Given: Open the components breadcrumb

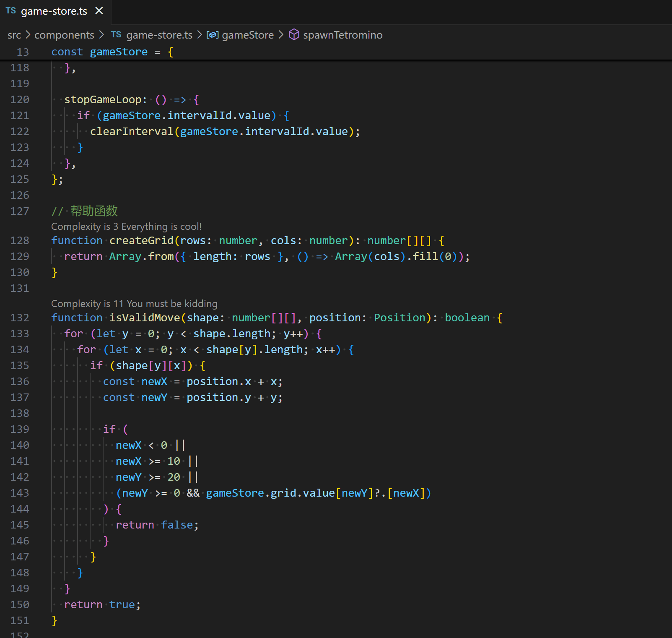Looking at the screenshot, I should 64,35.
